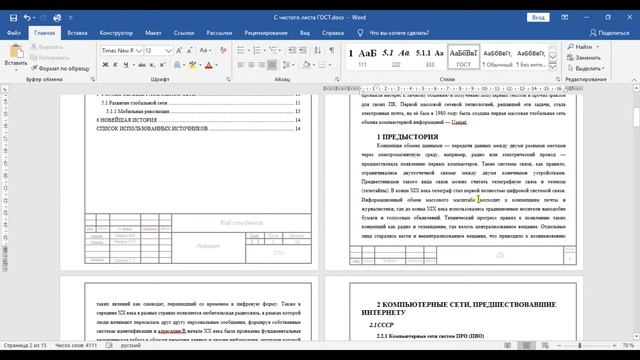
Task: Clear all formatting eraser icon
Action: coord(223,51)
